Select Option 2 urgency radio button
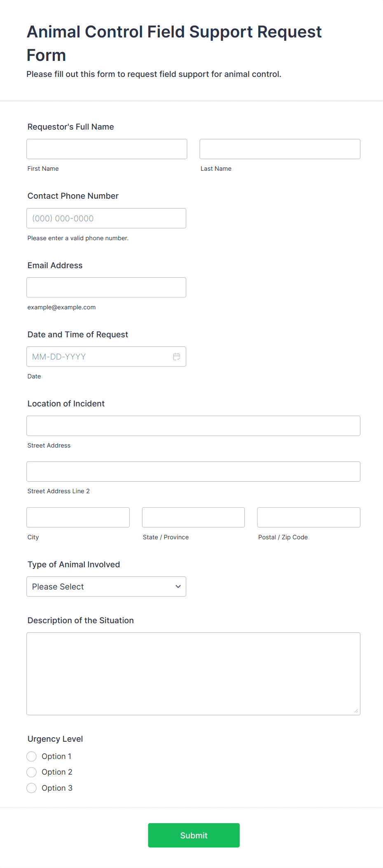Image resolution: width=383 pixels, height=868 pixels. coord(32,772)
